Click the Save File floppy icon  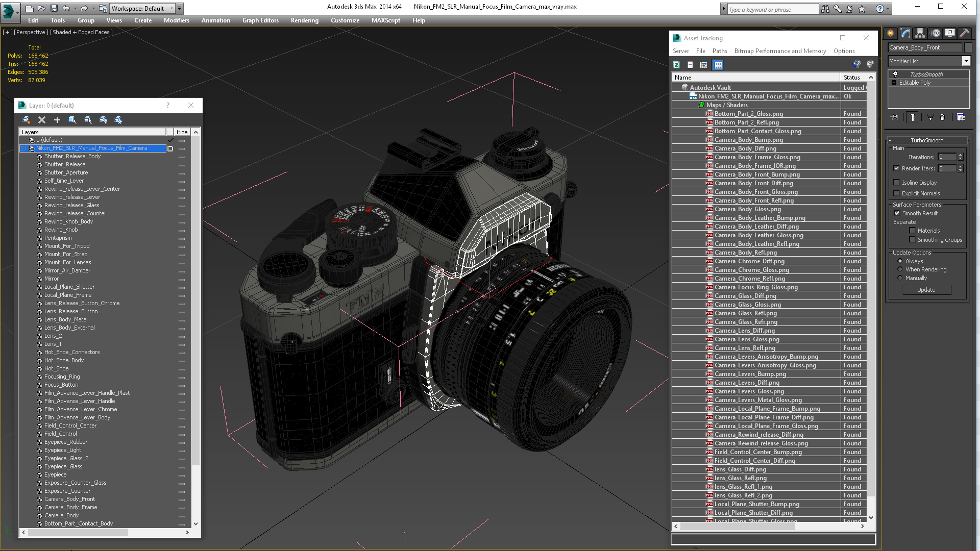pos(54,8)
